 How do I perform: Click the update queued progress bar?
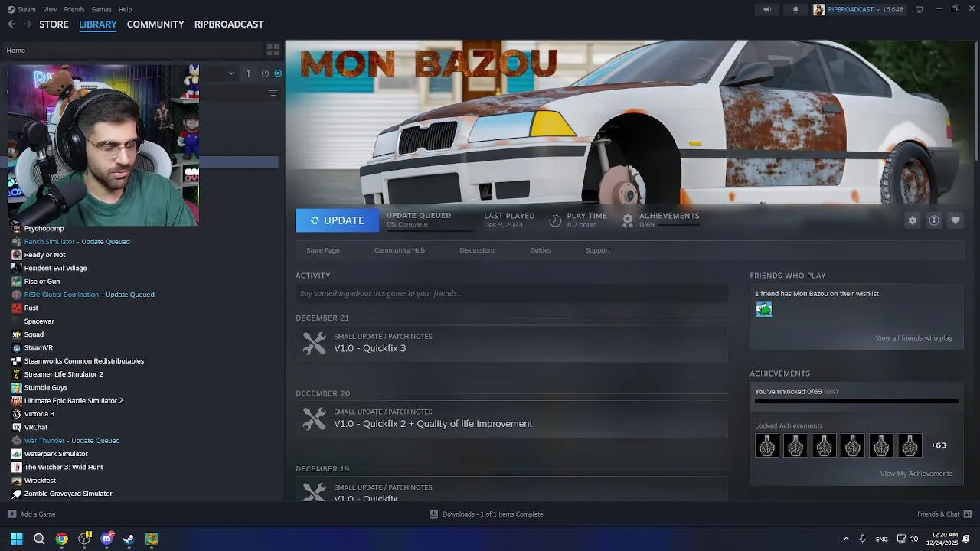[x=430, y=230]
